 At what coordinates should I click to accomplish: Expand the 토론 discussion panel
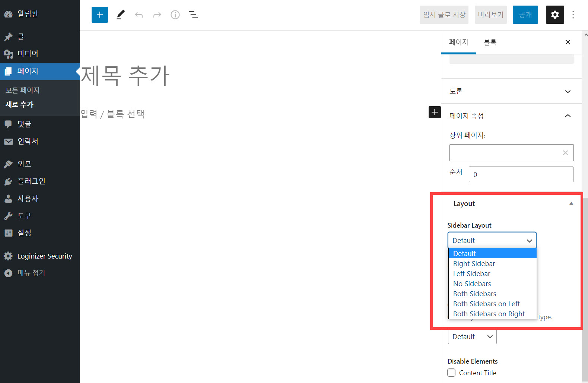click(511, 91)
